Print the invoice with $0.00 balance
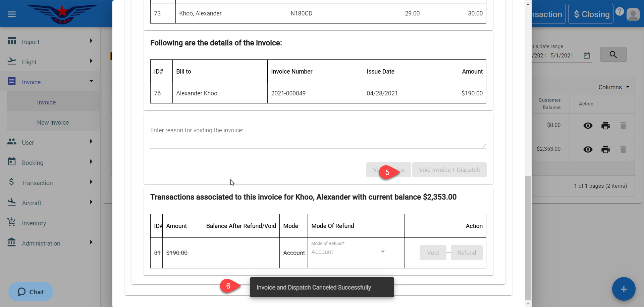 click(x=605, y=126)
